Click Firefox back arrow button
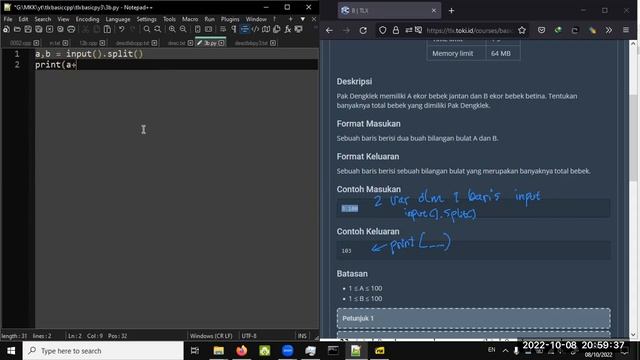640x360 pixels. 329,30
